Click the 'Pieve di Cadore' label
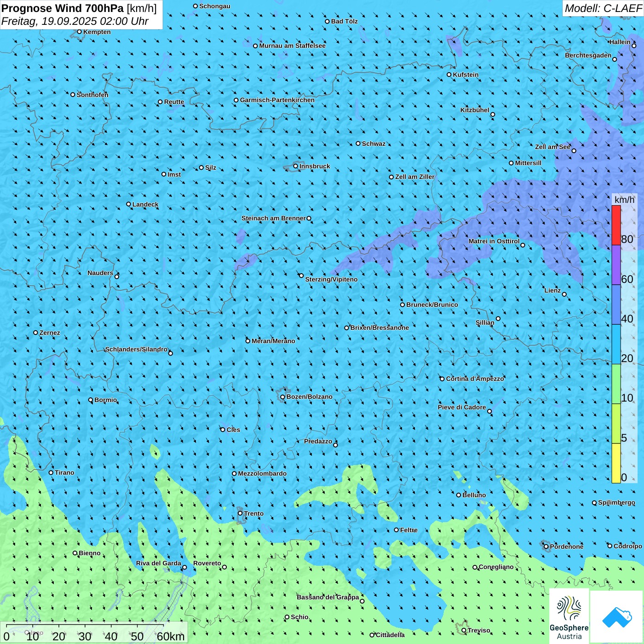The width and height of the screenshot is (644, 644). point(462,407)
